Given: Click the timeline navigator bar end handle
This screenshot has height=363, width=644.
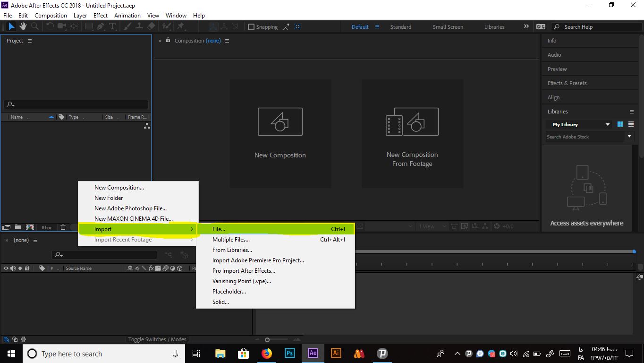Looking at the screenshot, I should click(635, 251).
